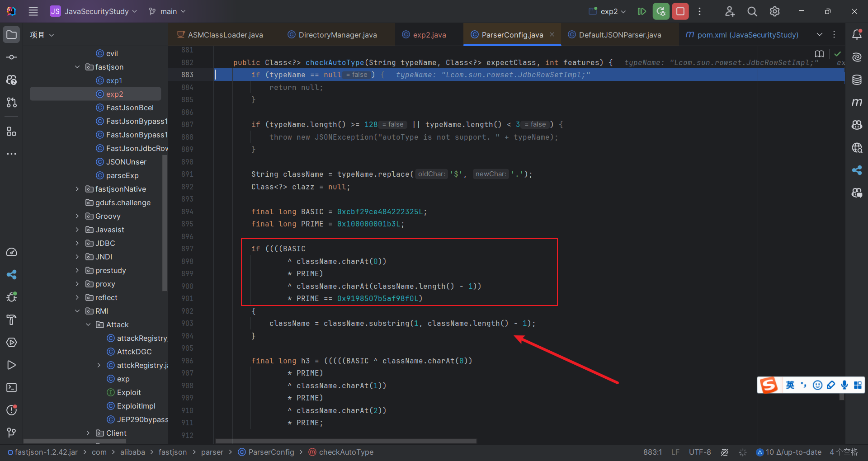
Task: Expand the Client folder
Action: pos(88,433)
